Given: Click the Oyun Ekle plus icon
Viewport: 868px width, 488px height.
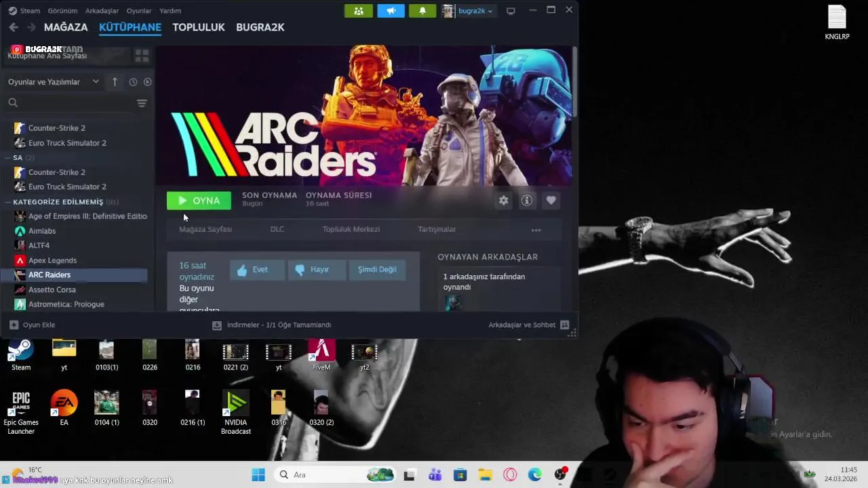Looking at the screenshot, I should coord(14,325).
